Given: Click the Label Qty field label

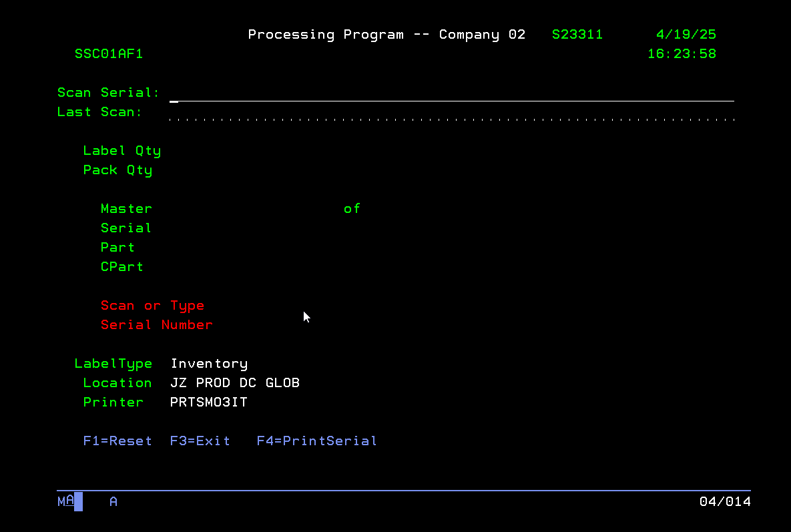Looking at the screenshot, I should (x=121, y=151).
